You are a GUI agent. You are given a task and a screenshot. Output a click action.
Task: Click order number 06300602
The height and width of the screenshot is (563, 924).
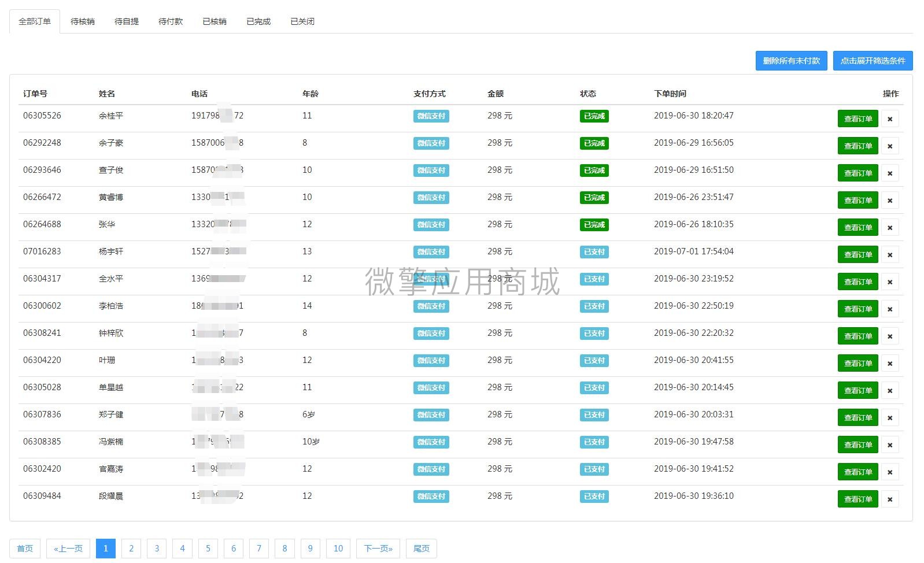click(x=42, y=306)
